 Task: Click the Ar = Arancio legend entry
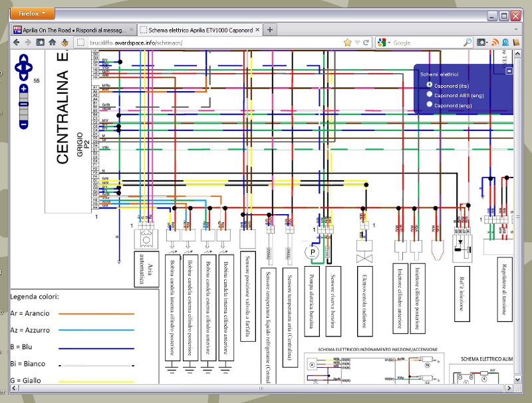(x=72, y=313)
